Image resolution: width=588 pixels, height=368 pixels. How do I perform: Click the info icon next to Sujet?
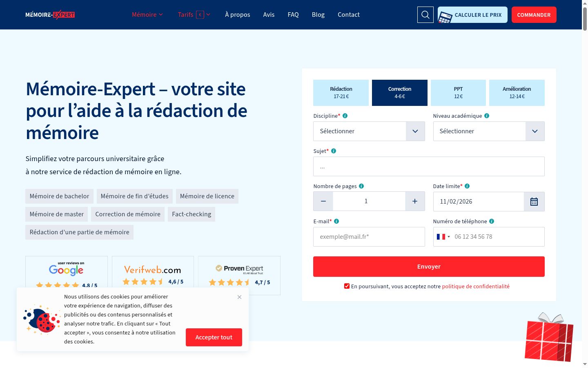[334, 151]
